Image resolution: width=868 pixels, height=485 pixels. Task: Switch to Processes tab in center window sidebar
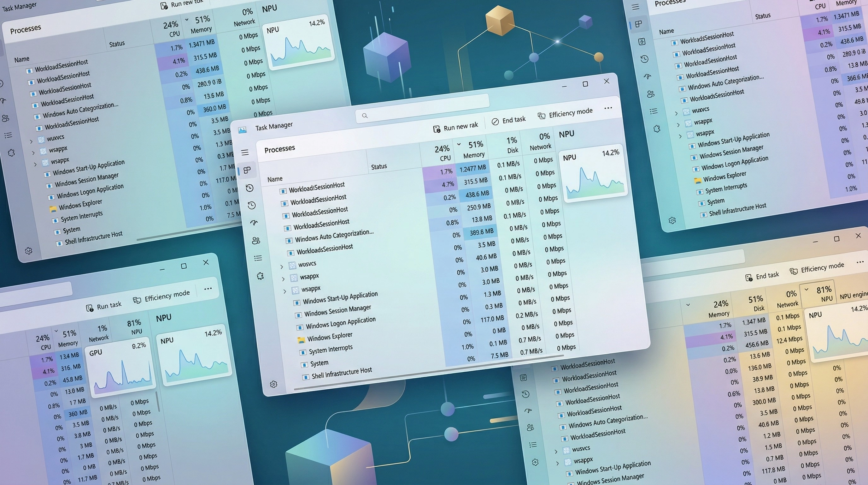(x=247, y=170)
